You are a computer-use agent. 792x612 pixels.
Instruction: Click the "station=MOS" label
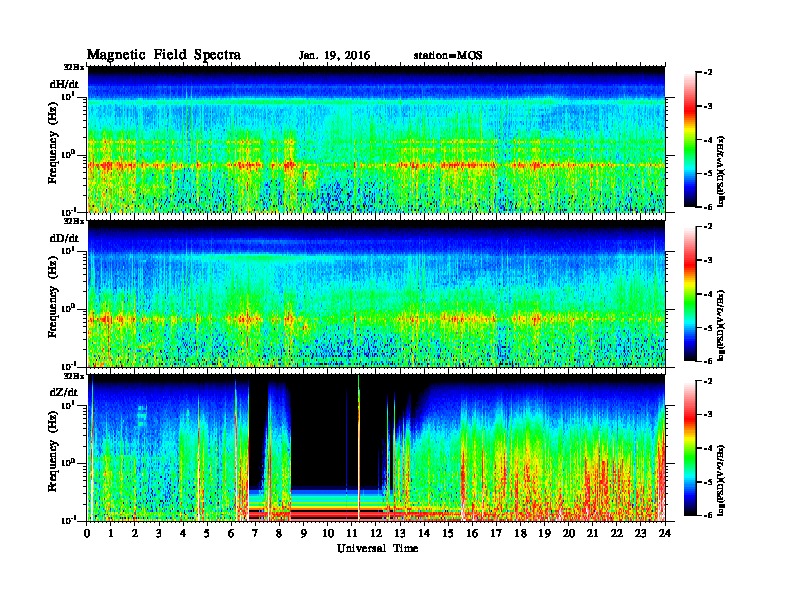pos(448,56)
